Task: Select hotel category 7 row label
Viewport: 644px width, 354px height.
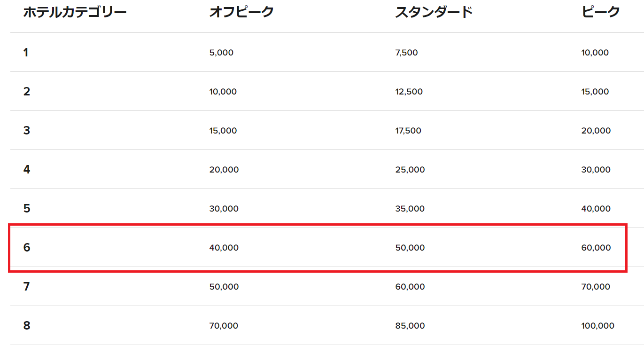Action: [27, 287]
